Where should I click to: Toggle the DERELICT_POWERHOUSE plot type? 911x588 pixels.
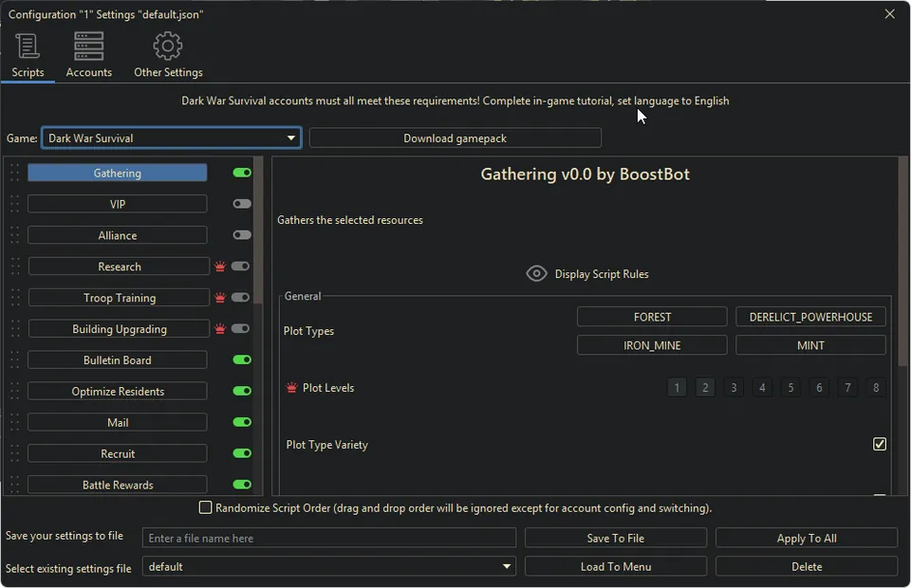tap(810, 317)
